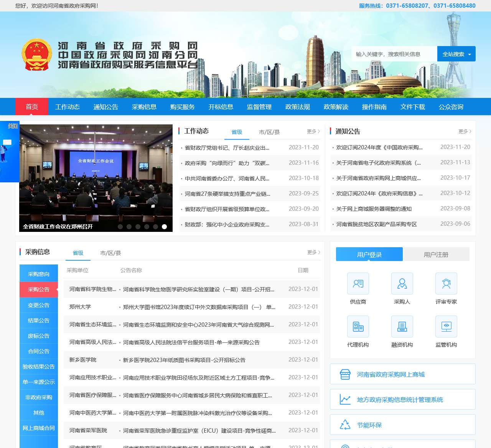The height and width of the screenshot is (448, 491).
Task: Expand 更多 in the 通知公告 section
Action: (465, 131)
